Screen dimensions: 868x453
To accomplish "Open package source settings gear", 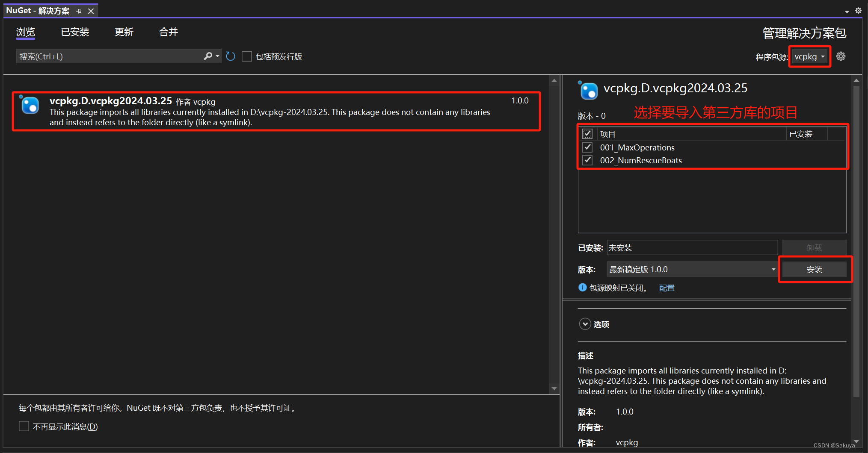I will (841, 56).
